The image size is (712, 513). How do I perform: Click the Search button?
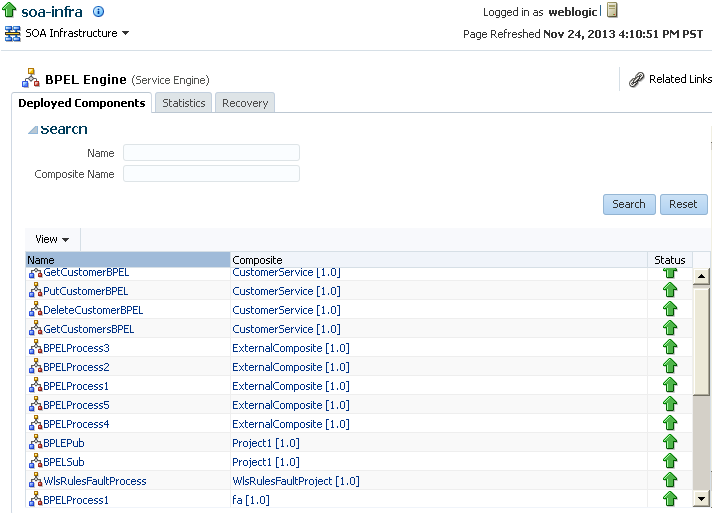629,204
